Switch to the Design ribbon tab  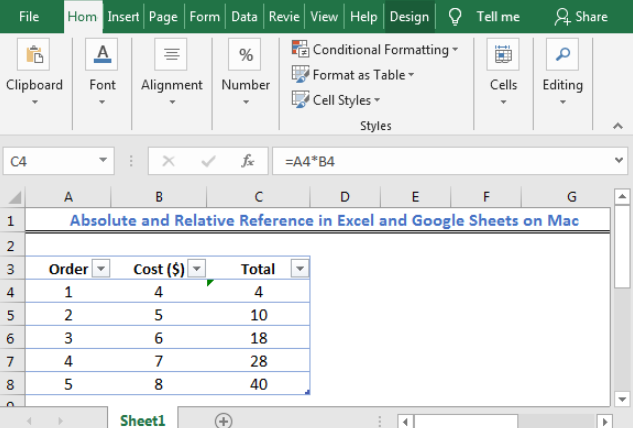(x=409, y=16)
